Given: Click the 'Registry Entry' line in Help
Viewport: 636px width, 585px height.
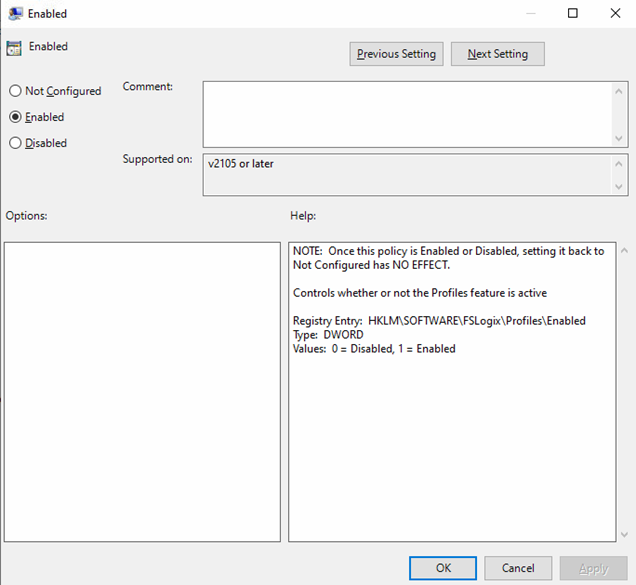Looking at the screenshot, I should 439,321.
